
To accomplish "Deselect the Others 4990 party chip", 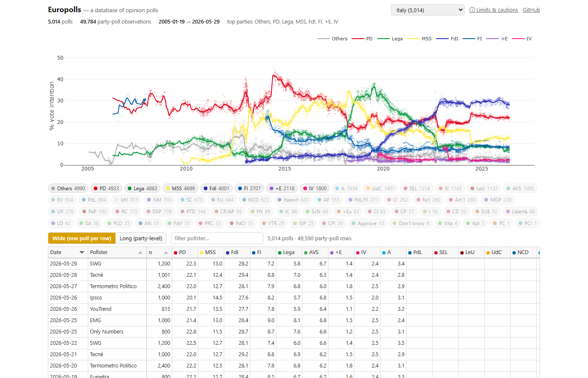I will (68, 189).
